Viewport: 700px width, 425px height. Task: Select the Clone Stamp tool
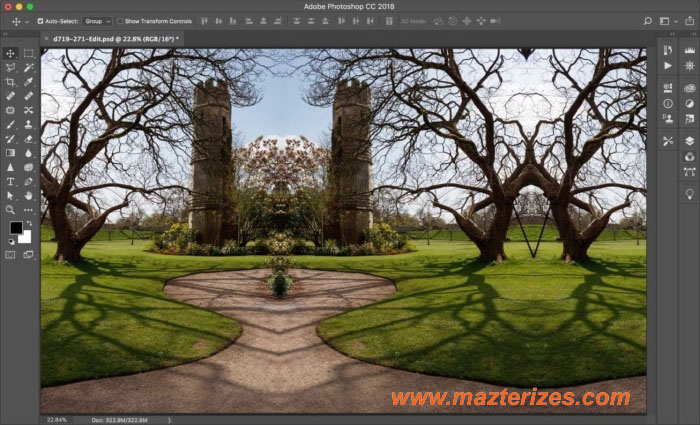click(29, 125)
